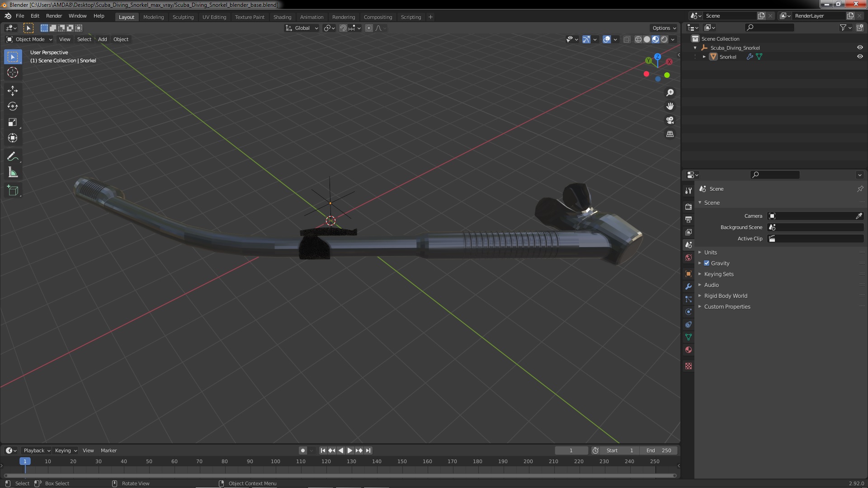Switch to rendered viewport shading
This screenshot has width=868, height=488.
pyautogui.click(x=664, y=39)
